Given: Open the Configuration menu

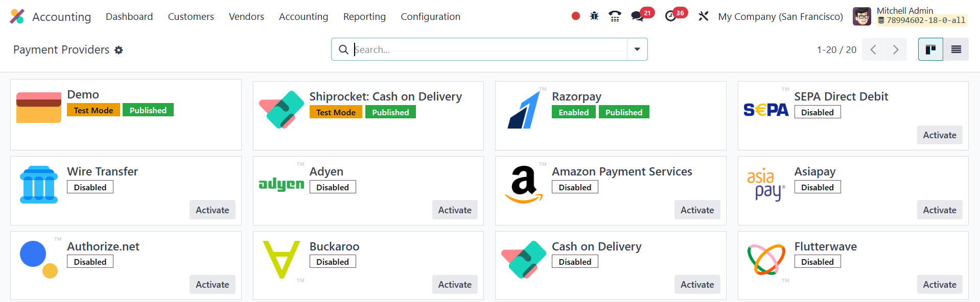Looking at the screenshot, I should click(430, 16).
